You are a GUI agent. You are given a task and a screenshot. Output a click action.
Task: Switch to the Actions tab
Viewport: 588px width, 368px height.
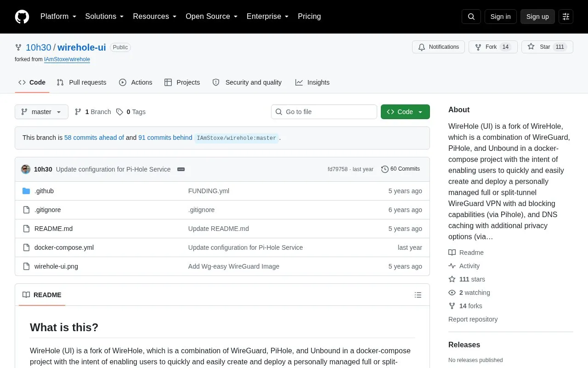136,82
